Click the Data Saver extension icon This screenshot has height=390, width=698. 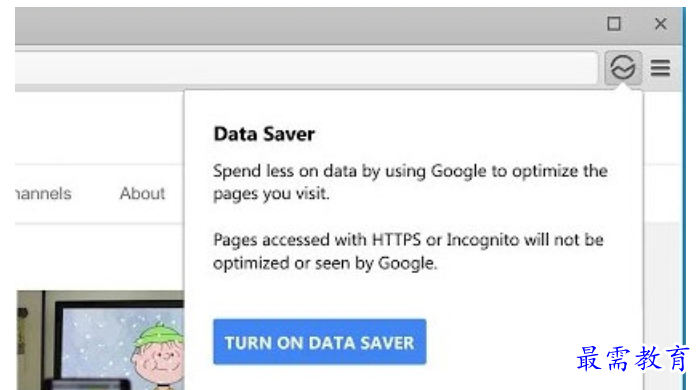[623, 68]
